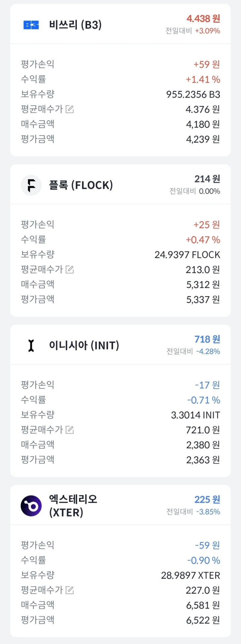241x644 pixels.
Task: Select FLOCK valuation amount 5,337 원
Action: (x=203, y=299)
